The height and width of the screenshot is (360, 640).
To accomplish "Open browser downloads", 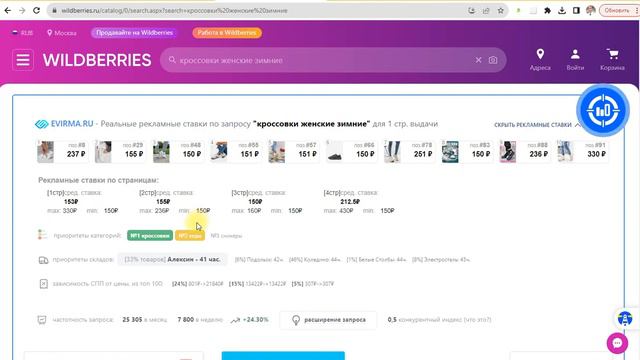I will (562, 11).
